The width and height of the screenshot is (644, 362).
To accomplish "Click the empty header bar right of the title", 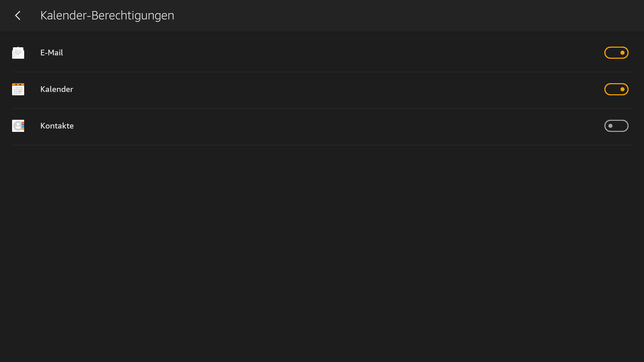I will pyautogui.click(x=403, y=15).
